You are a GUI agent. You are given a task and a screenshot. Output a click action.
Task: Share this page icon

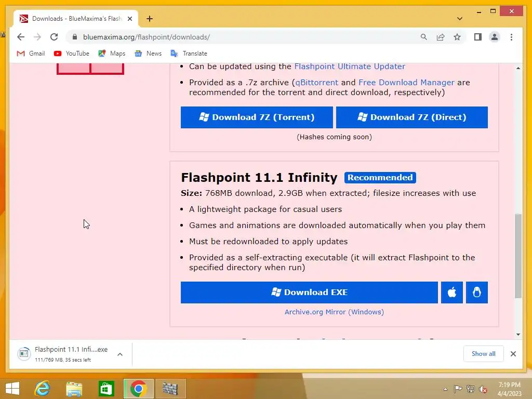click(x=441, y=37)
